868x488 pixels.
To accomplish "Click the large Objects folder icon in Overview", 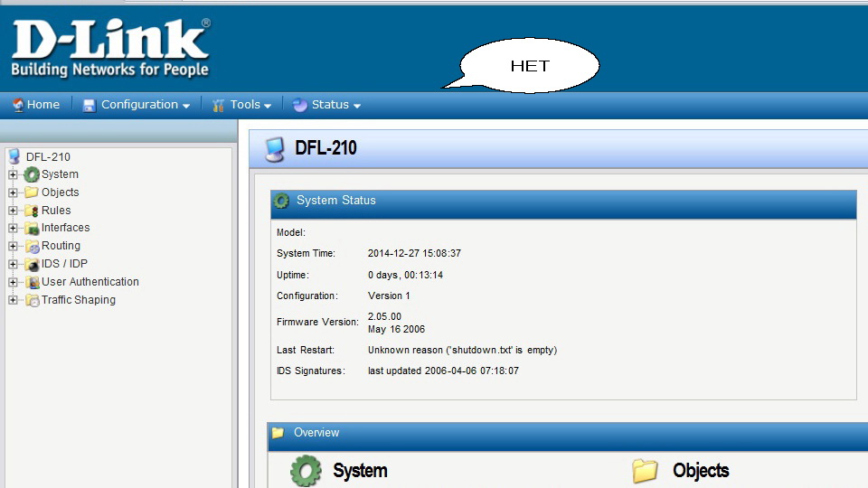I will 645,471.
